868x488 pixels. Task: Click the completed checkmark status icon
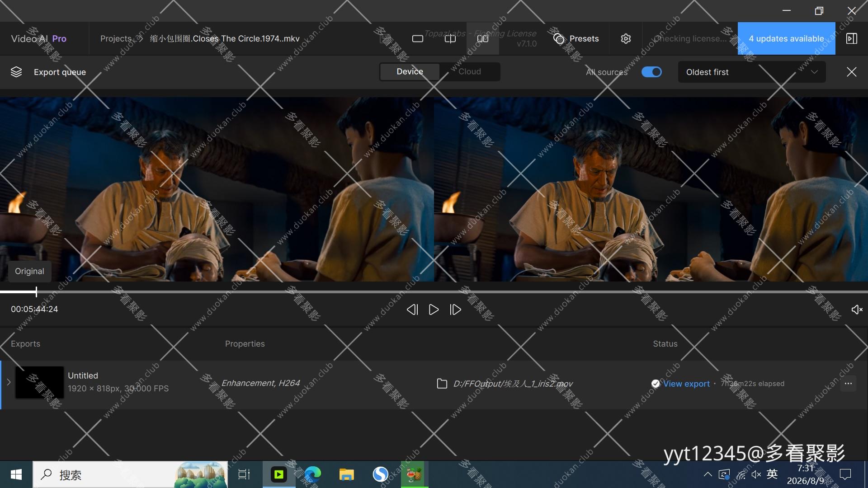(x=656, y=384)
